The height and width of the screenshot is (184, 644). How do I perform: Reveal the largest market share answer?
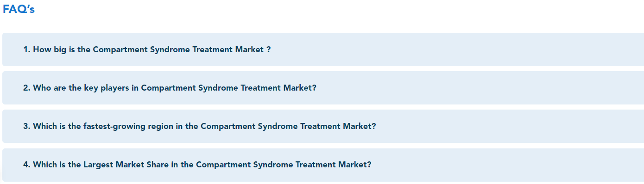(323, 165)
